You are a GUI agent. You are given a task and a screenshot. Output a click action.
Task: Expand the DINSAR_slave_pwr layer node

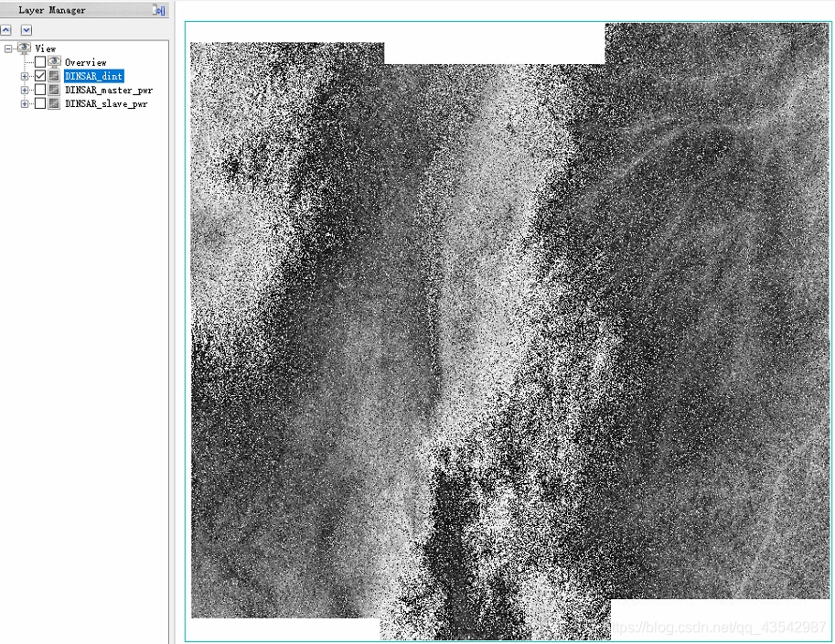(x=25, y=104)
